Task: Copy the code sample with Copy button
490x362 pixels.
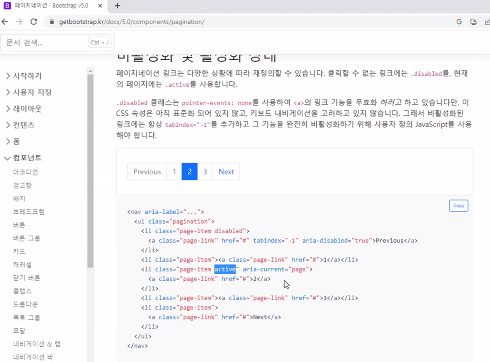Action: (x=459, y=206)
